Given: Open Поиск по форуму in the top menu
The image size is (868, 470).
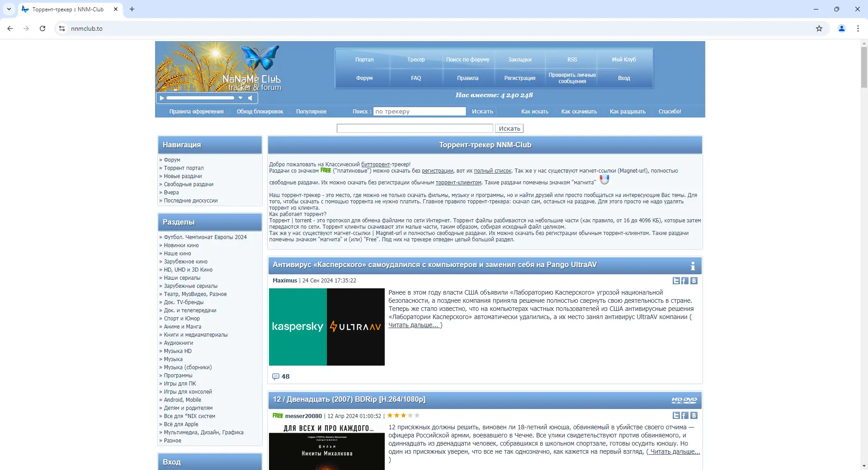Looking at the screenshot, I should pos(468,60).
